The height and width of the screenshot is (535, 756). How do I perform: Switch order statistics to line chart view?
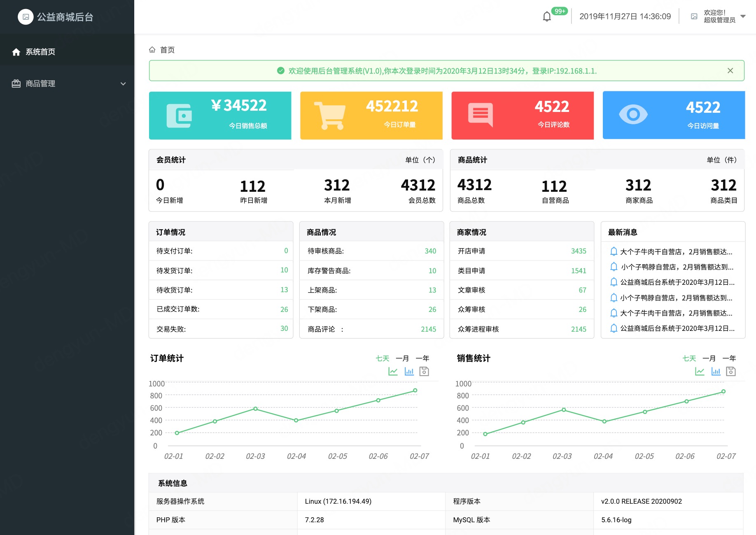click(393, 372)
